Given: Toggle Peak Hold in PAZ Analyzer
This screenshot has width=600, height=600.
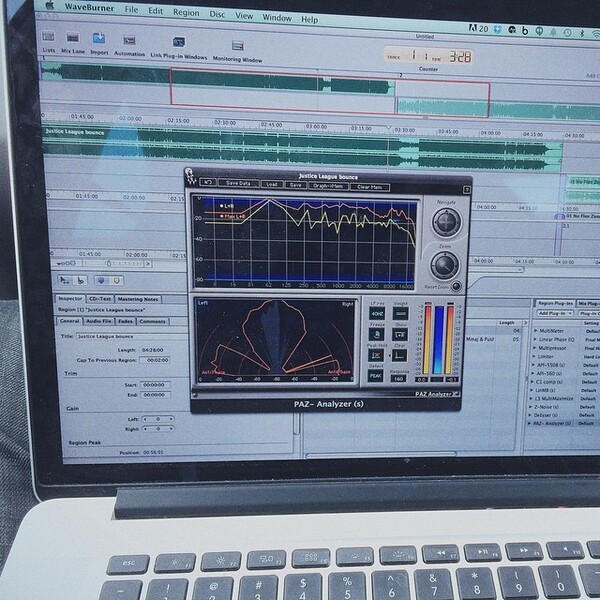Looking at the screenshot, I should pos(376,355).
